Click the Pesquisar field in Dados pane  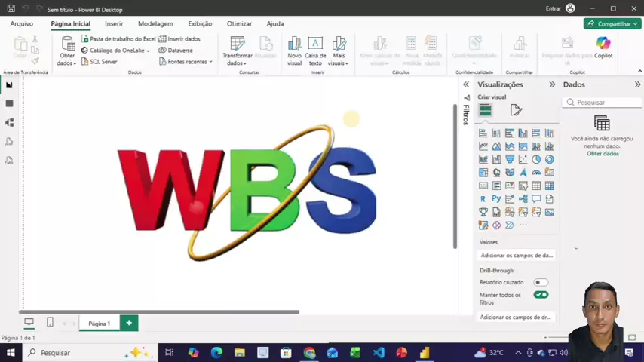point(602,103)
